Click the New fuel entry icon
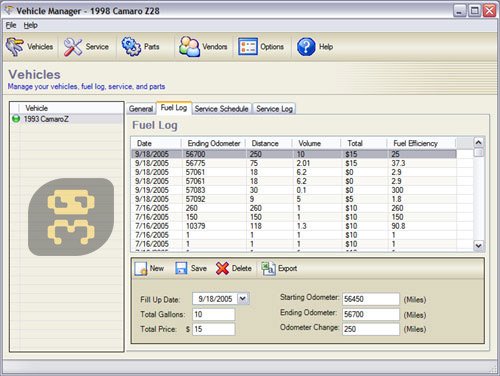Viewport: 500px width, 376px height. [x=141, y=268]
